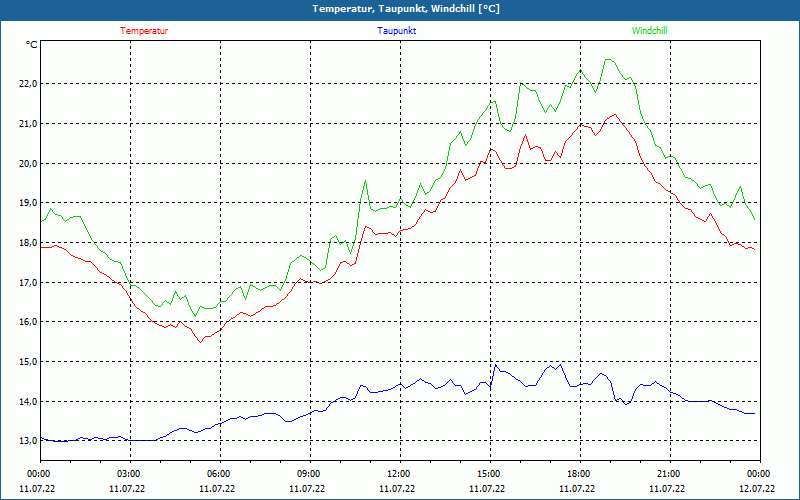The image size is (800, 500).
Task: Click the red Temperatur legend label
Action: [x=144, y=31]
